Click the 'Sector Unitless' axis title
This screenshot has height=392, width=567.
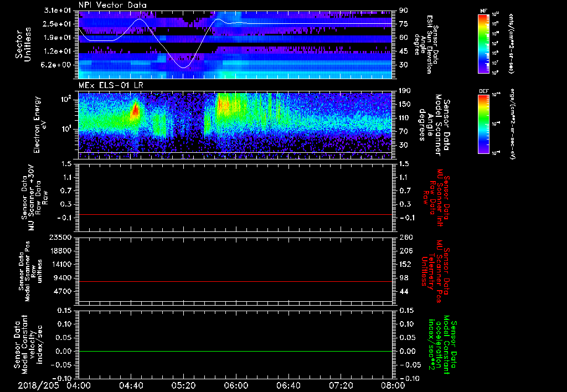point(23,44)
